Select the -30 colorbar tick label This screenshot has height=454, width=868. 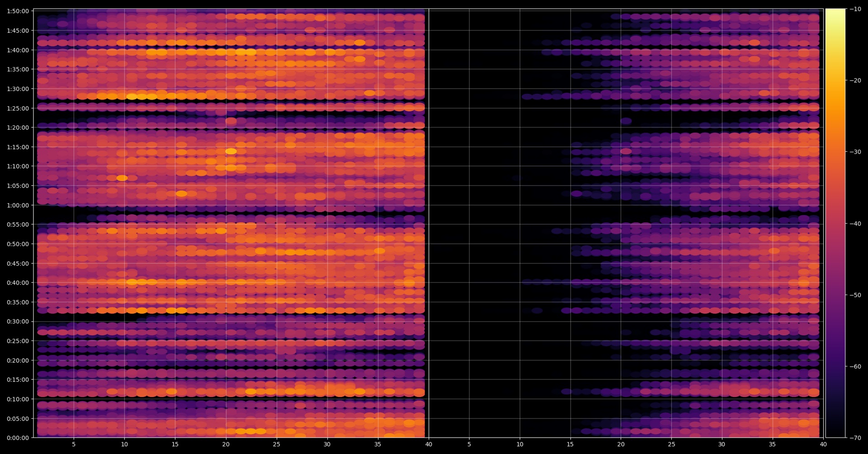point(855,152)
